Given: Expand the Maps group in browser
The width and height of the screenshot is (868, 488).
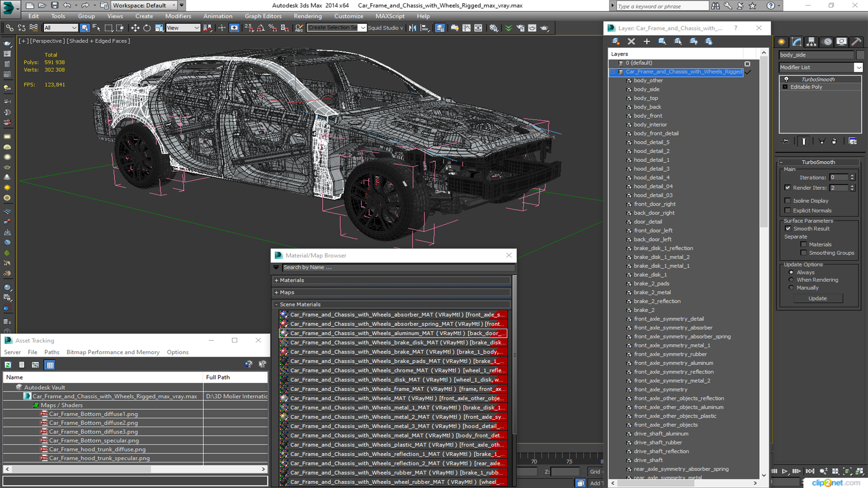Looking at the screenshot, I should tap(276, 293).
